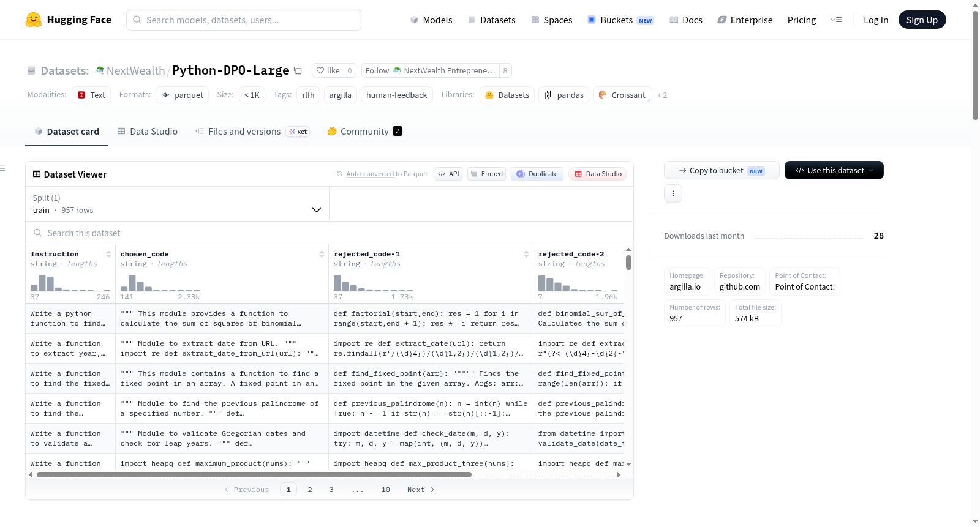Open the NextWealth organization link
980x527 pixels.
tap(135, 70)
